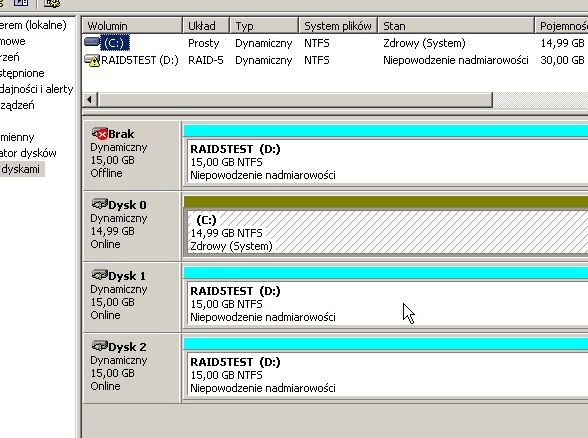Click the Typ column header
Image resolution: width=588 pixels, height=438 pixels.
[x=264, y=26]
